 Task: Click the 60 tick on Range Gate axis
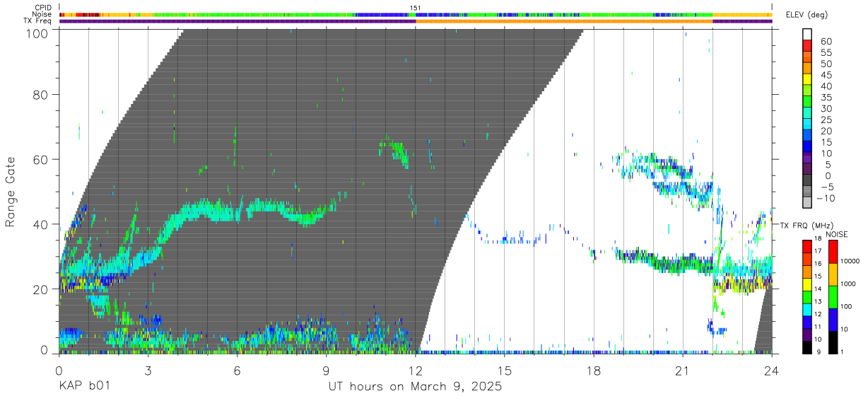[x=42, y=159]
